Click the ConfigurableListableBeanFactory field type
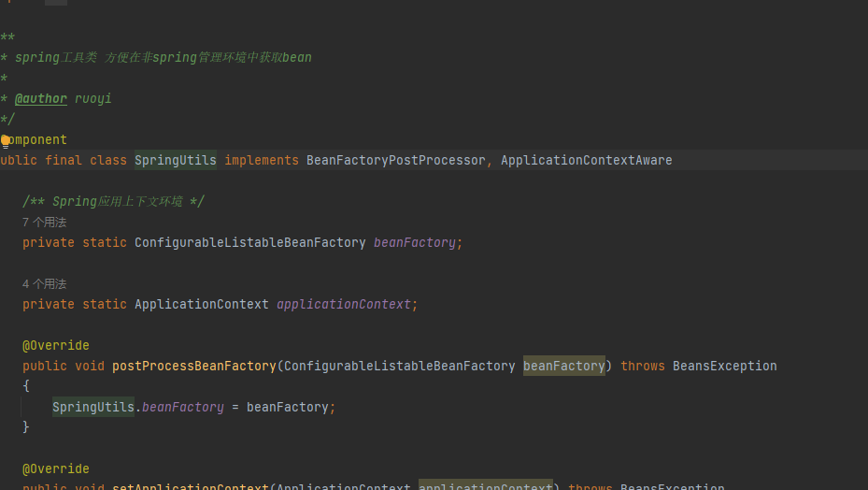This screenshot has height=490, width=868. tap(249, 243)
